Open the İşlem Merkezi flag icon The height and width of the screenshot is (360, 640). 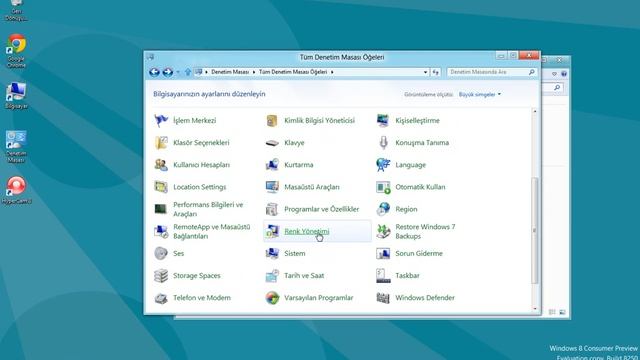[x=161, y=120]
